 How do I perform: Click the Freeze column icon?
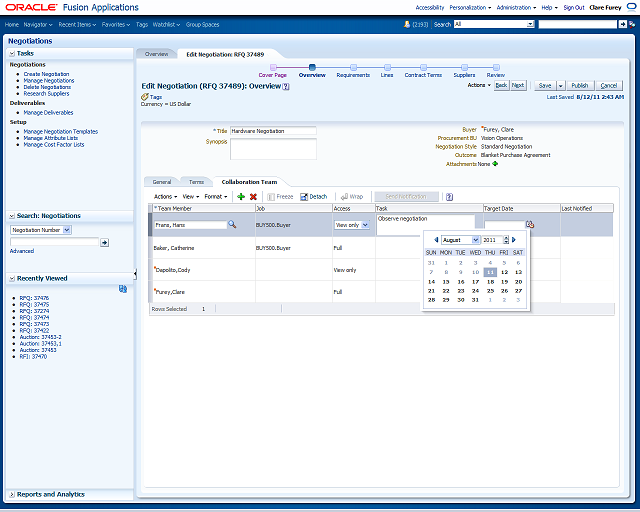271,197
